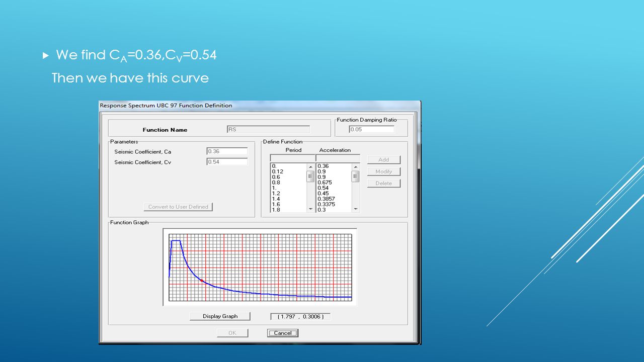Click the Acceleration list scrollbar thumb
Viewport: 644px width, 362px height.
click(x=356, y=176)
